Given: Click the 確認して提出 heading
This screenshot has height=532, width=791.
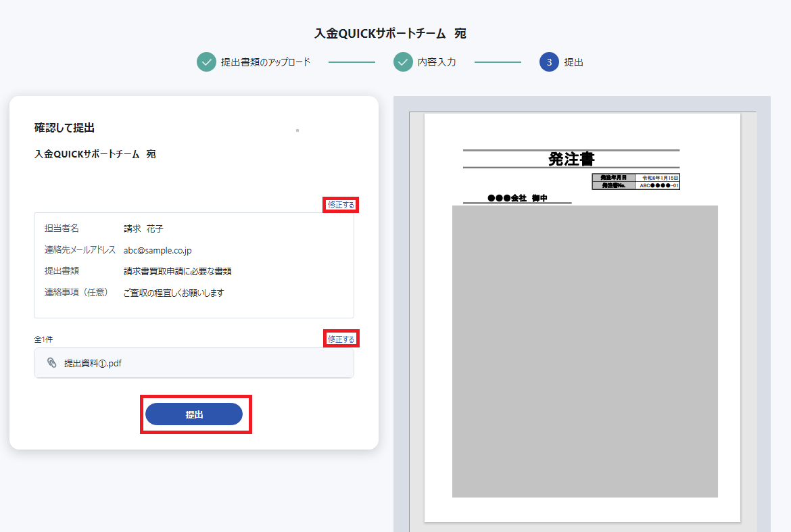Looking at the screenshot, I should pos(64,128).
